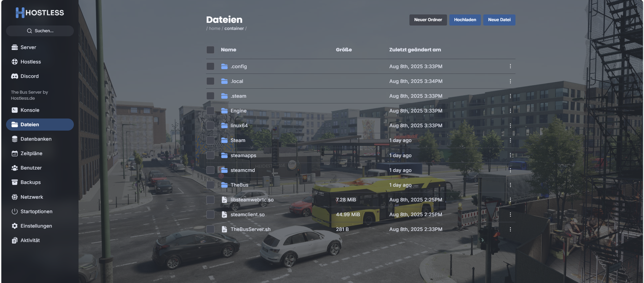
Task: Click the Suchen search field
Action: (40, 31)
